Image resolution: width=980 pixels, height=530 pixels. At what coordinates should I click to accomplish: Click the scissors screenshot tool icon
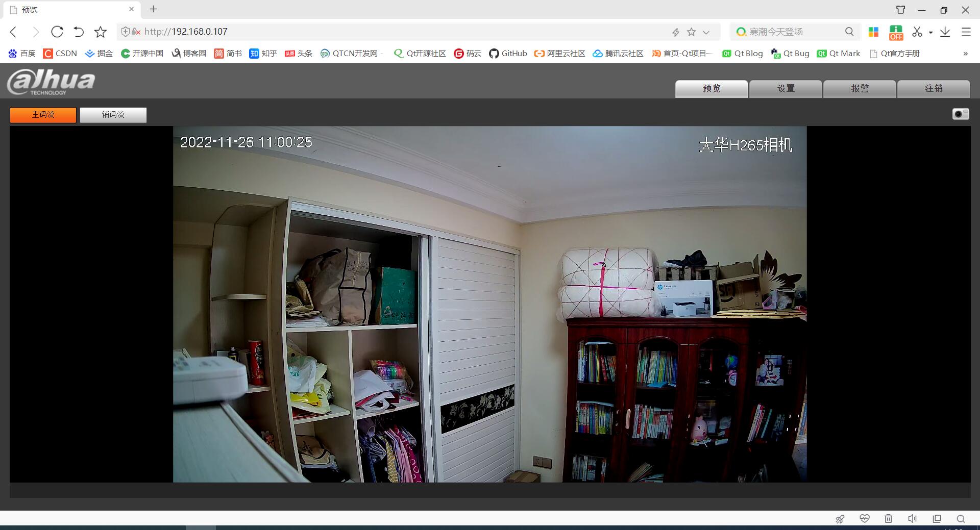coord(917,32)
